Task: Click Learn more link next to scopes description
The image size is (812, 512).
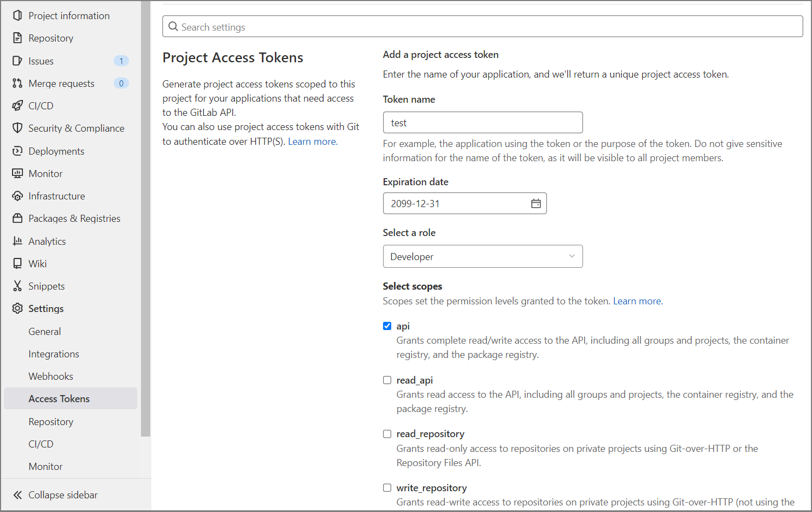Action: pos(638,301)
